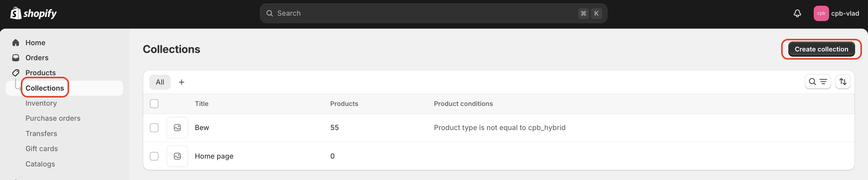The width and height of the screenshot is (868, 180).
Task: Add a new view with plus icon
Action: [x=181, y=82]
